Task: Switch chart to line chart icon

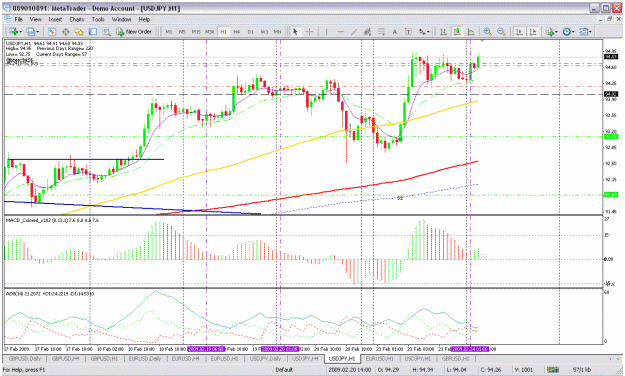Action: (x=471, y=31)
